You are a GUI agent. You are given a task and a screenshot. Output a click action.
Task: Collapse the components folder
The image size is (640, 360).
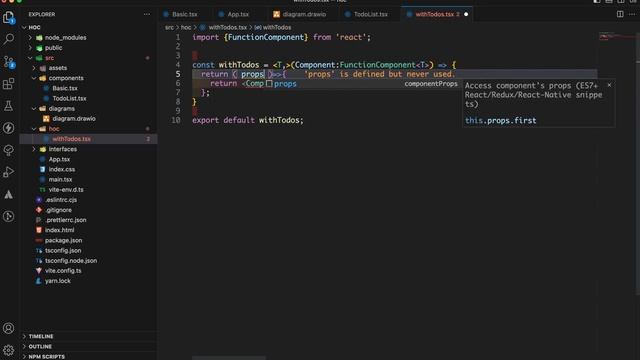pyautogui.click(x=34, y=78)
